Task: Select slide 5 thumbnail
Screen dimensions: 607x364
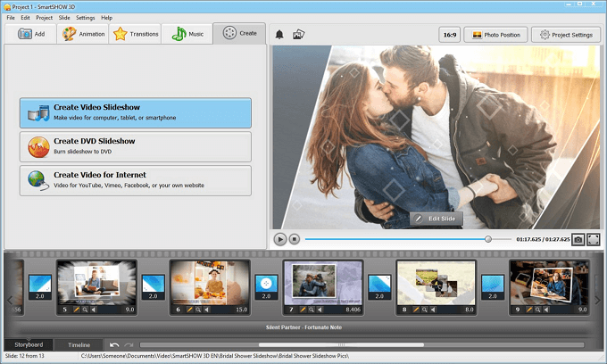Action: click(x=96, y=283)
